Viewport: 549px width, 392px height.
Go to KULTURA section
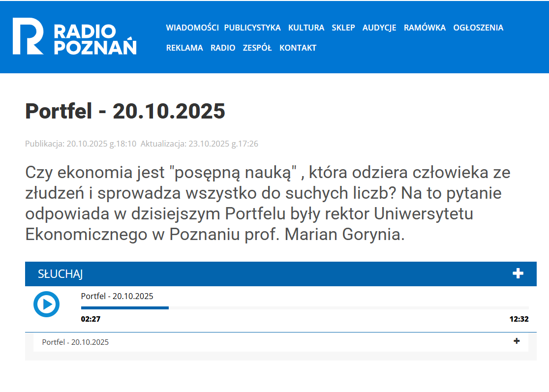306,28
